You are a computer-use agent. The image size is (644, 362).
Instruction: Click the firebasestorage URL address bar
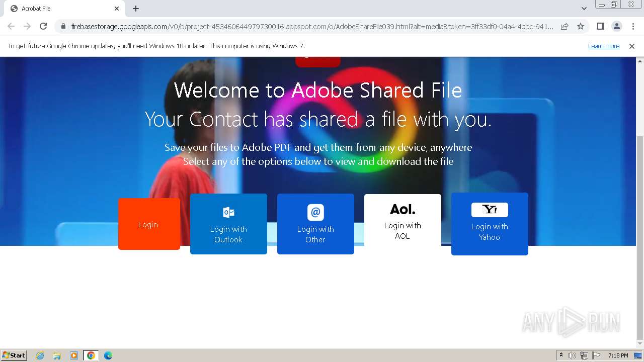(312, 26)
